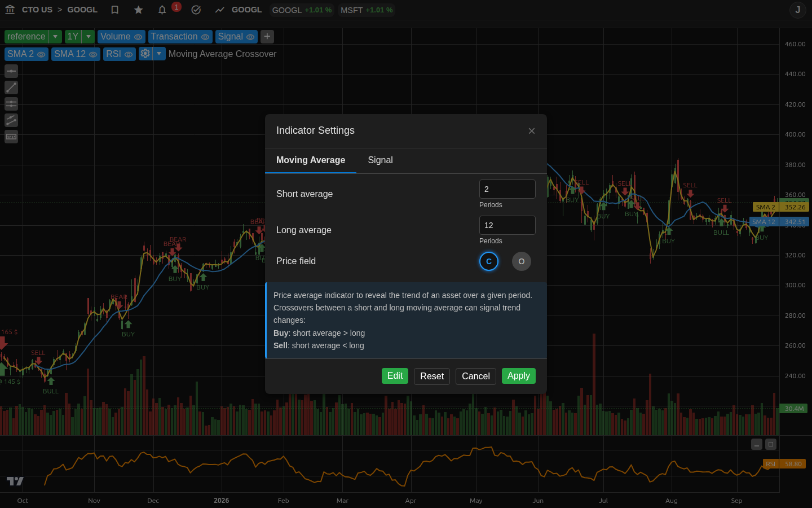812x508 pixels.
Task: Click CTO US breadcrumb item
Action: 37,10
